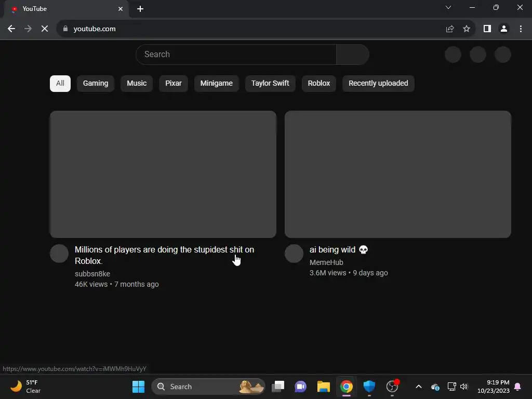Open the Teams chat taskbar icon

(301, 387)
